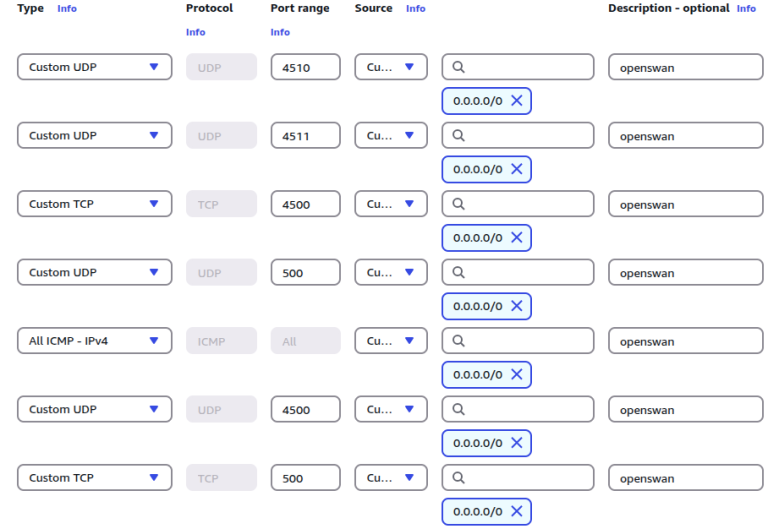Click description field of UDP 4510 rule
Screen dimensions: 768x529
[685, 67]
